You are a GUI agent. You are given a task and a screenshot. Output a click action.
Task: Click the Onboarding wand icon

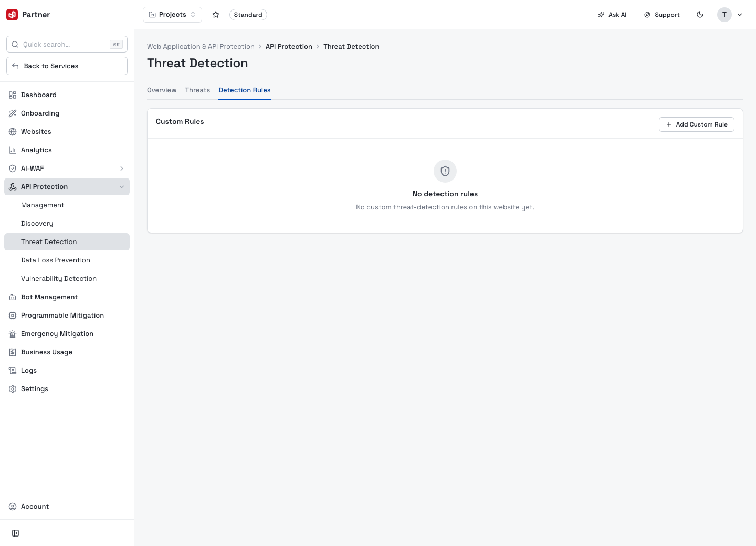(x=13, y=113)
